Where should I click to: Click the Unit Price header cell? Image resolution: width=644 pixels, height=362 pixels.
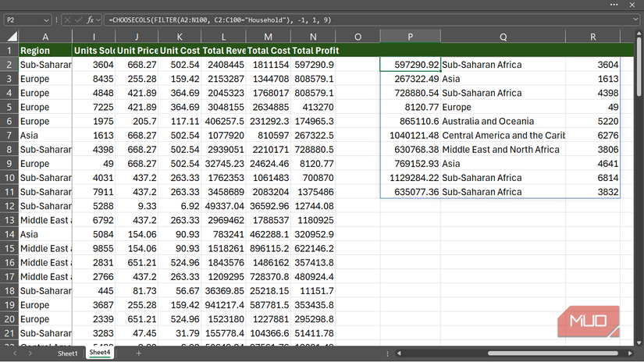(x=137, y=51)
